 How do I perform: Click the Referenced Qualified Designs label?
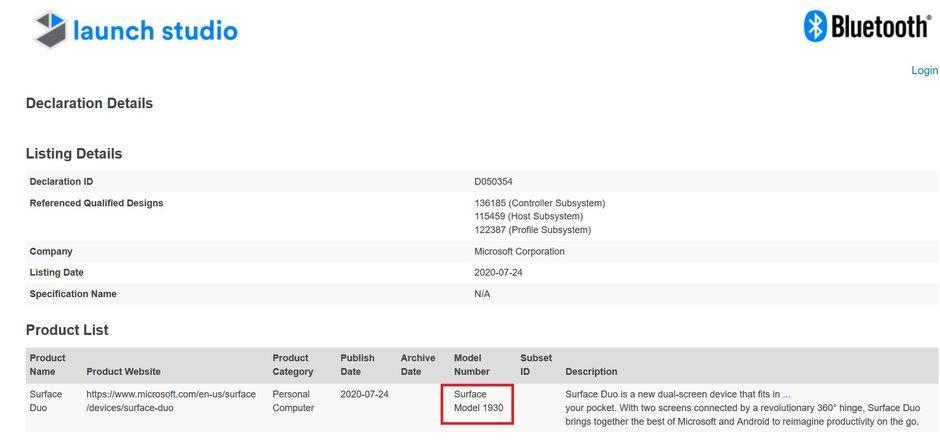click(x=96, y=203)
